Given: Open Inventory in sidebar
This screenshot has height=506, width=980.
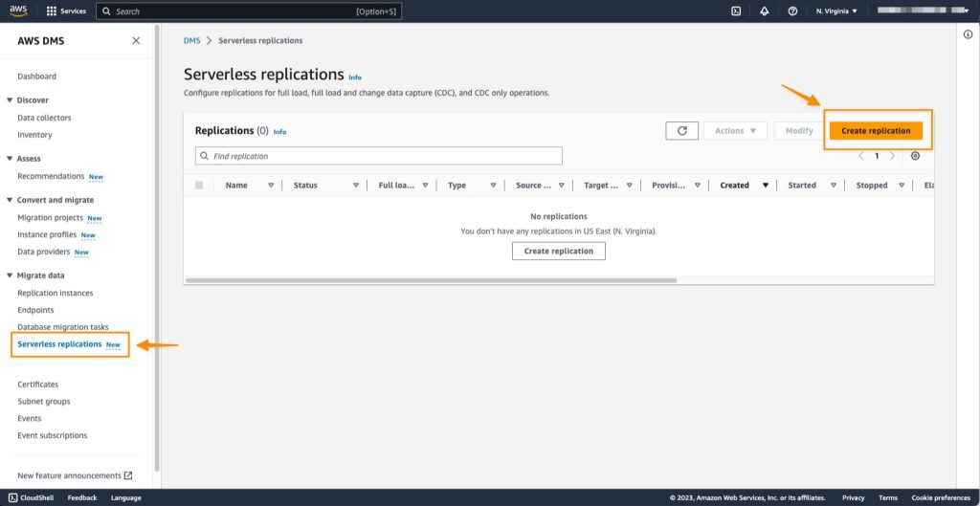Looking at the screenshot, I should [x=35, y=135].
